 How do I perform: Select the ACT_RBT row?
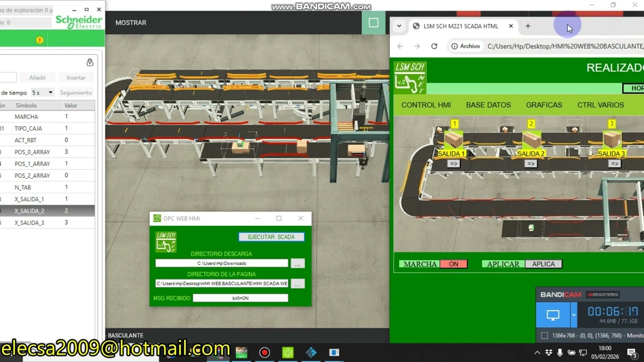click(47, 140)
